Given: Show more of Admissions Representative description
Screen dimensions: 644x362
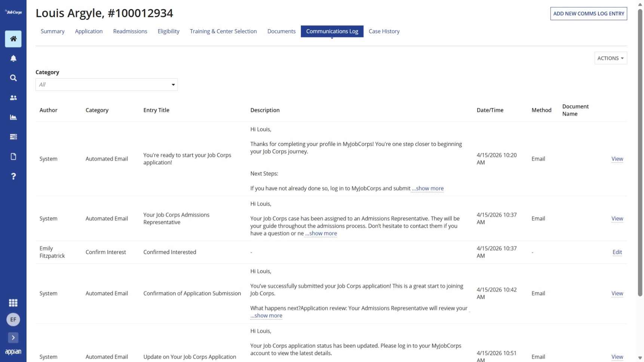Looking at the screenshot, I should tap(321, 233).
